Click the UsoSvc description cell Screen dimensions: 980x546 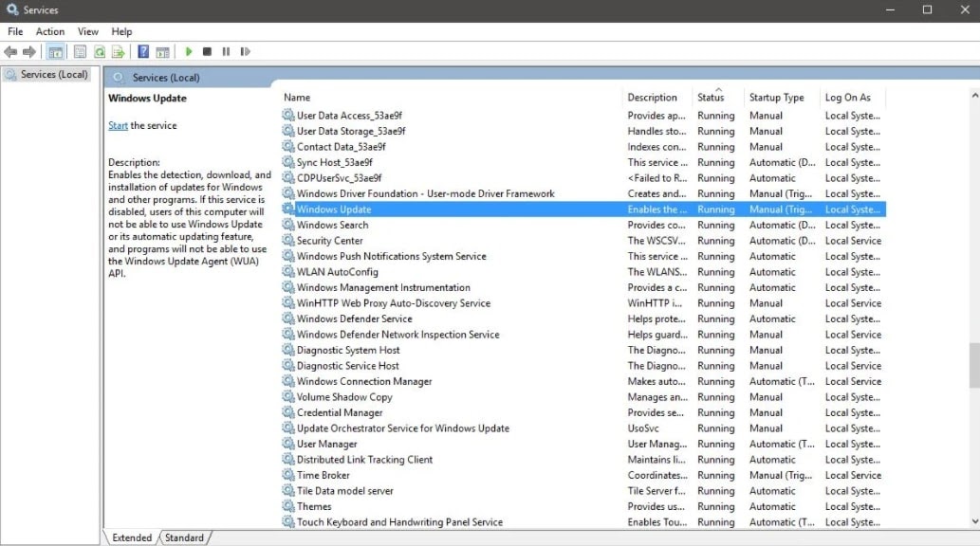(x=643, y=428)
